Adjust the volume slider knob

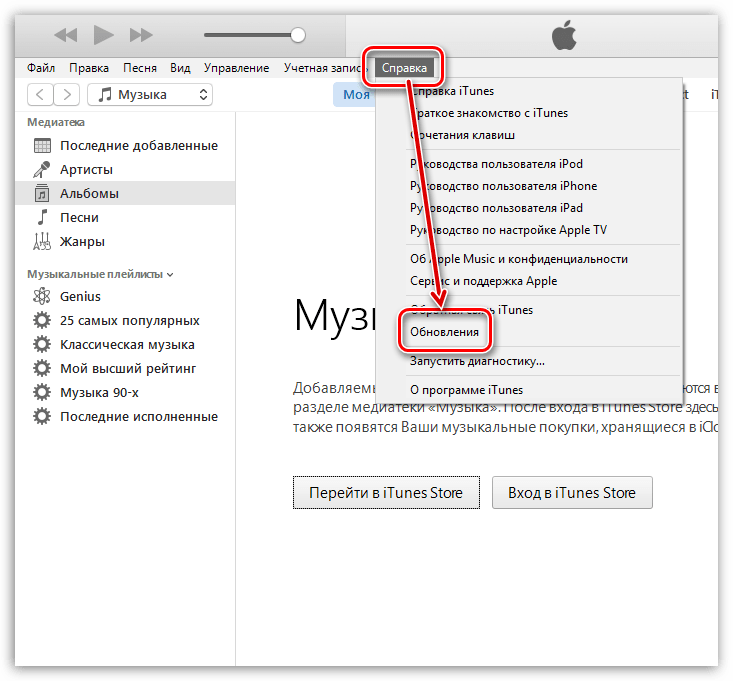298,35
